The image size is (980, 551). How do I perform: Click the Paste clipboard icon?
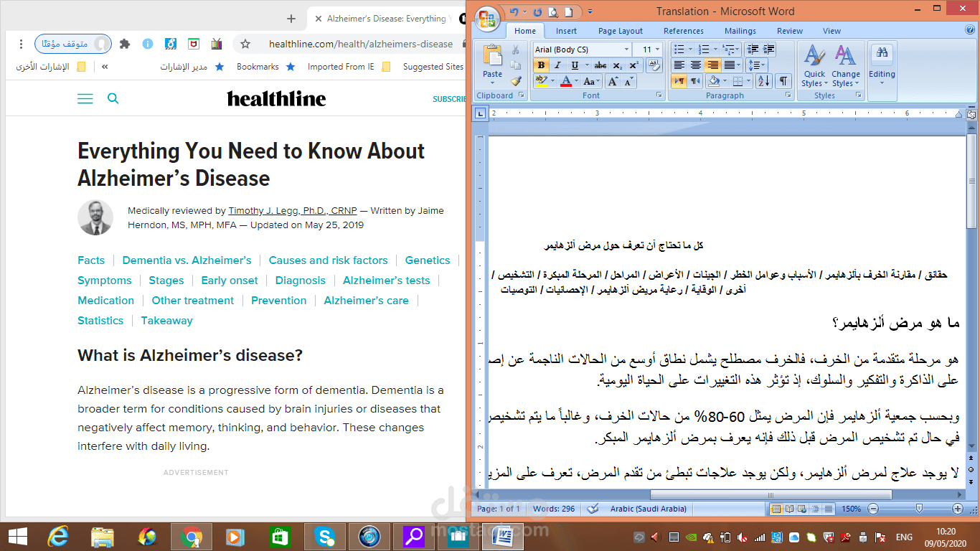pos(492,55)
